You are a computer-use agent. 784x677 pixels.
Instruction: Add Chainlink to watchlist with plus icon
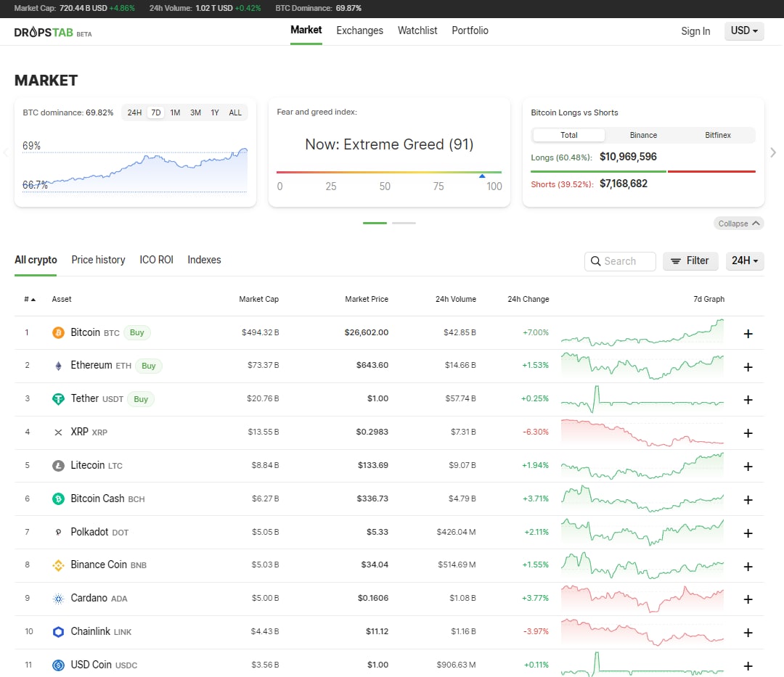[x=748, y=633]
